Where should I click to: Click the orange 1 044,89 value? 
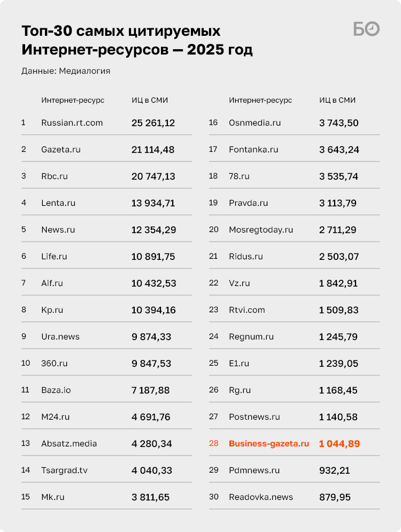pyautogui.click(x=340, y=444)
